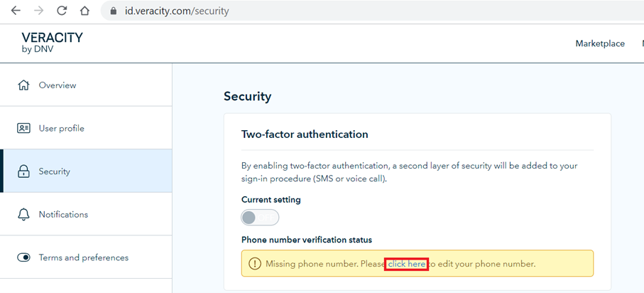Screen dimensions: 644x293
Task: Go to Notifications in the sidebar
Action: pyautogui.click(x=63, y=215)
